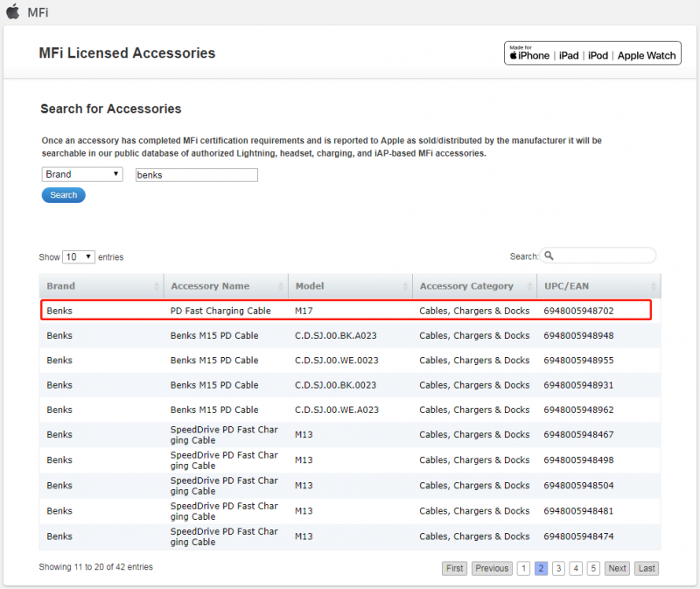Focus the table Search filter box
This screenshot has height=589, width=700.
pos(598,256)
